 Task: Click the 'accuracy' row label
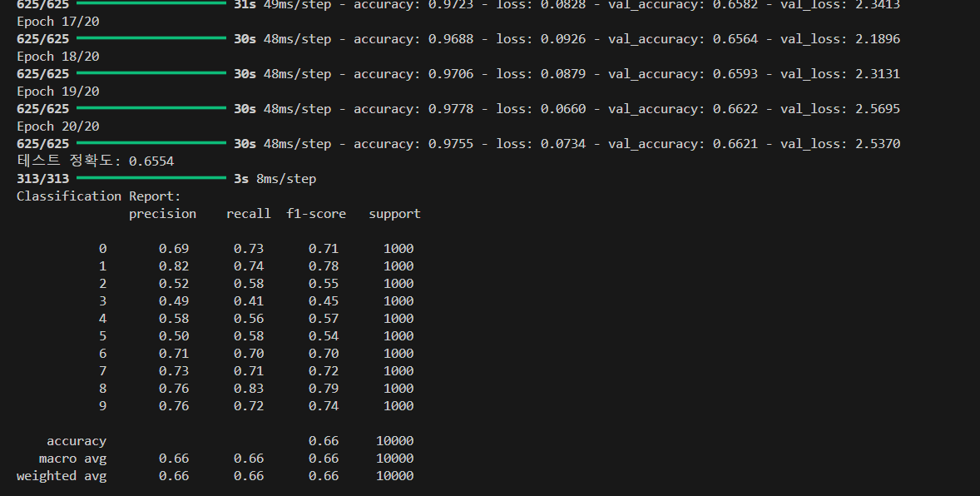77,442
